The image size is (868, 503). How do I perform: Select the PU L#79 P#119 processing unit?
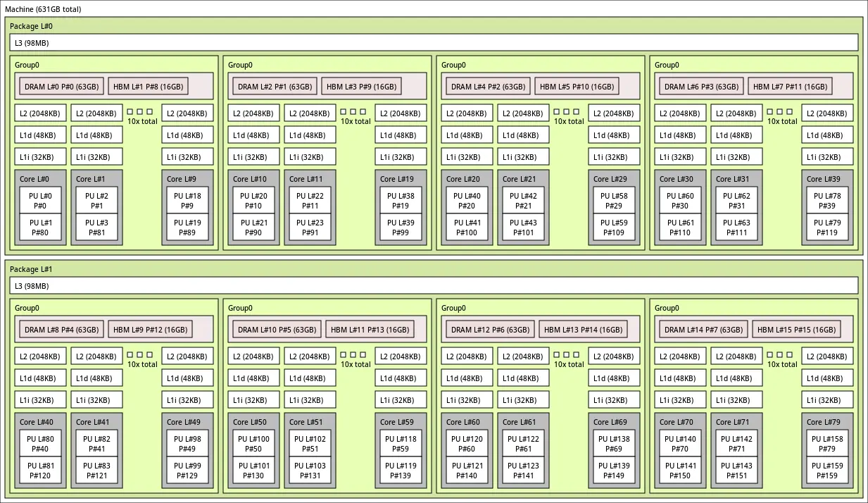827,228
